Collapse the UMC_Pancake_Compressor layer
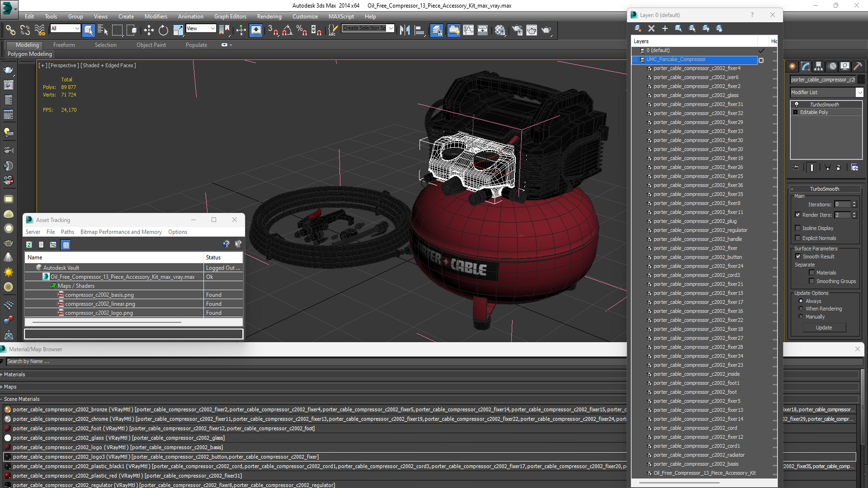 (x=635, y=60)
